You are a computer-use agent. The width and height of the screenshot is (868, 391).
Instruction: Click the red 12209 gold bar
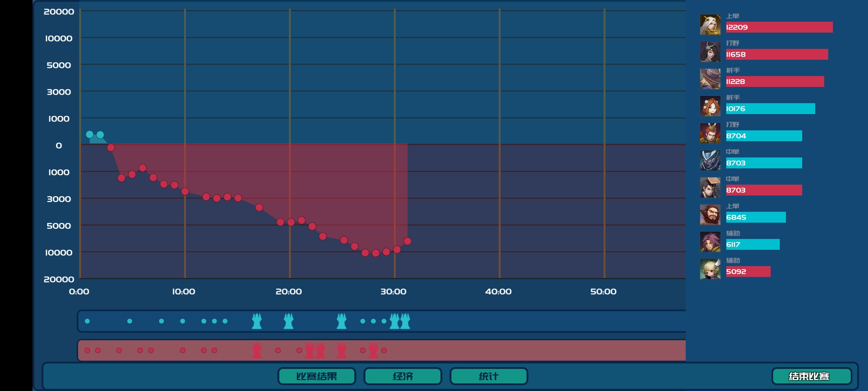(779, 27)
